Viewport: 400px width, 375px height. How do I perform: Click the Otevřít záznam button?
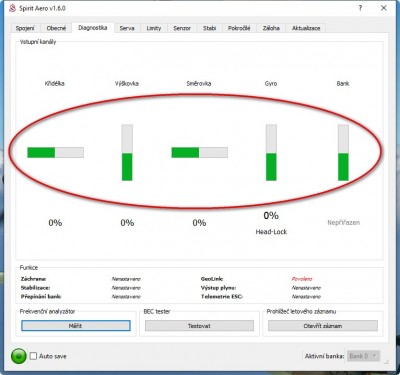pos(323,326)
